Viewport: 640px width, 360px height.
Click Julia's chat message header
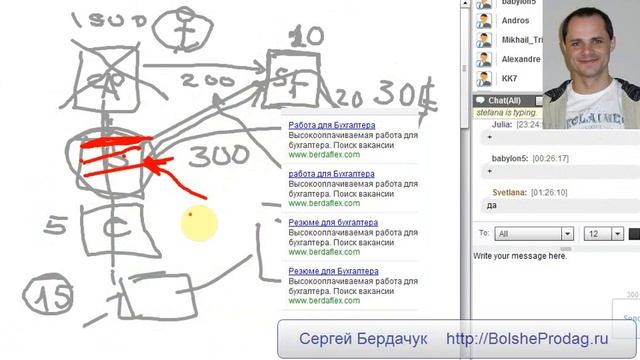pyautogui.click(x=518, y=124)
